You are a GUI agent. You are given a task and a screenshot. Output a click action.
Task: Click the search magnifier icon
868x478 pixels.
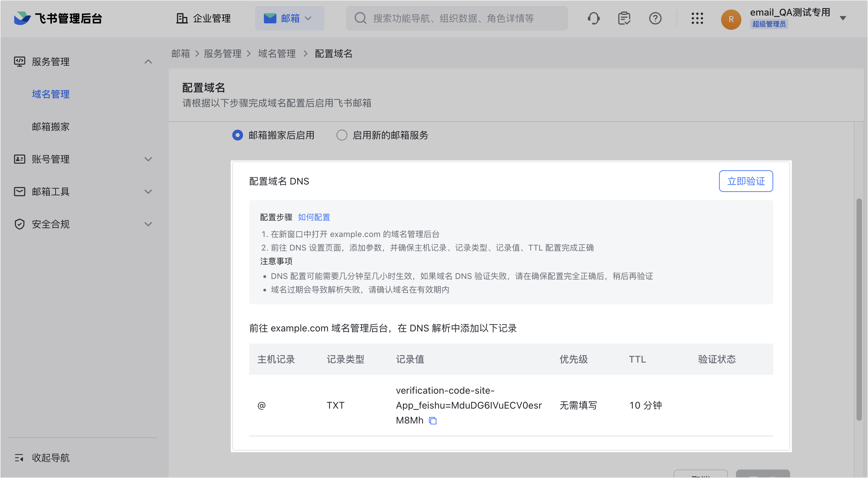point(360,18)
